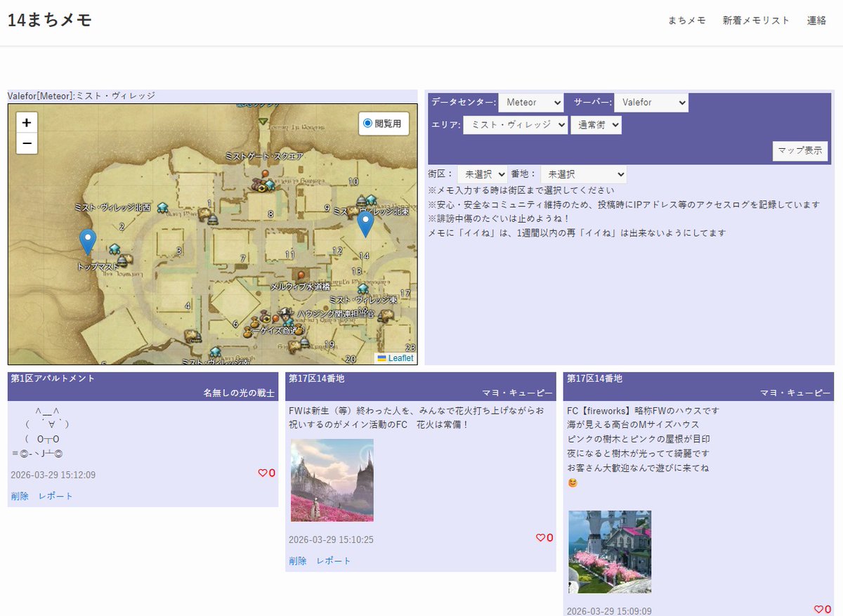Click レポート on the 第1区アパルトメント memo
This screenshot has height=616, width=843.
[x=55, y=496]
